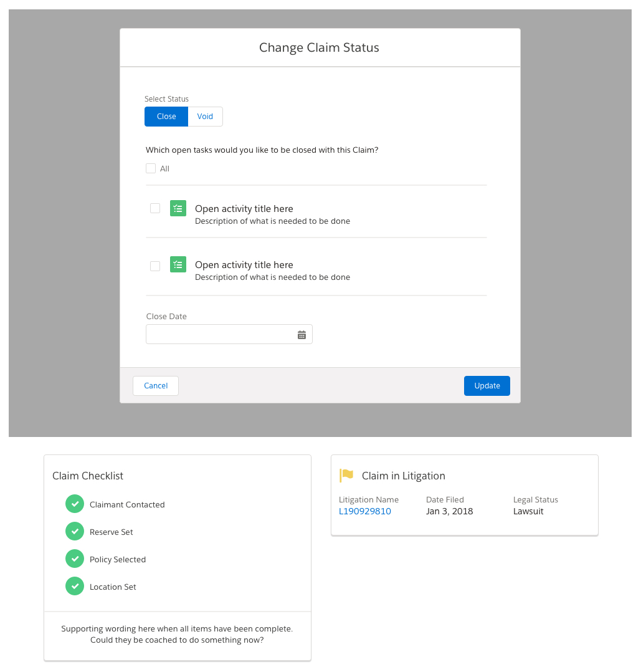Click the Legal Status field label
The image size is (641, 672).
536,500
